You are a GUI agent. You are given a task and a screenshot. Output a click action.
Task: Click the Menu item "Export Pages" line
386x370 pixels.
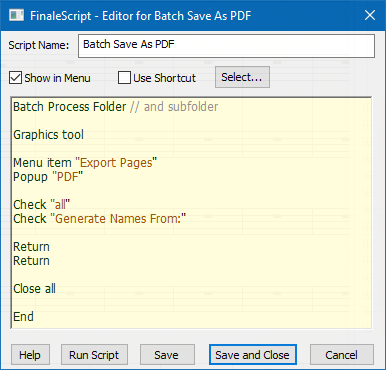click(x=85, y=163)
